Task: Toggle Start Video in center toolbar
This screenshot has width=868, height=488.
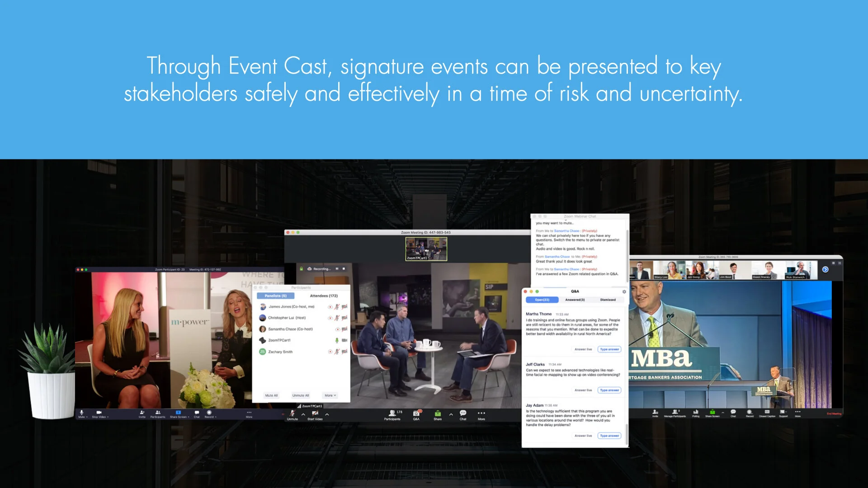Action: [315, 414]
